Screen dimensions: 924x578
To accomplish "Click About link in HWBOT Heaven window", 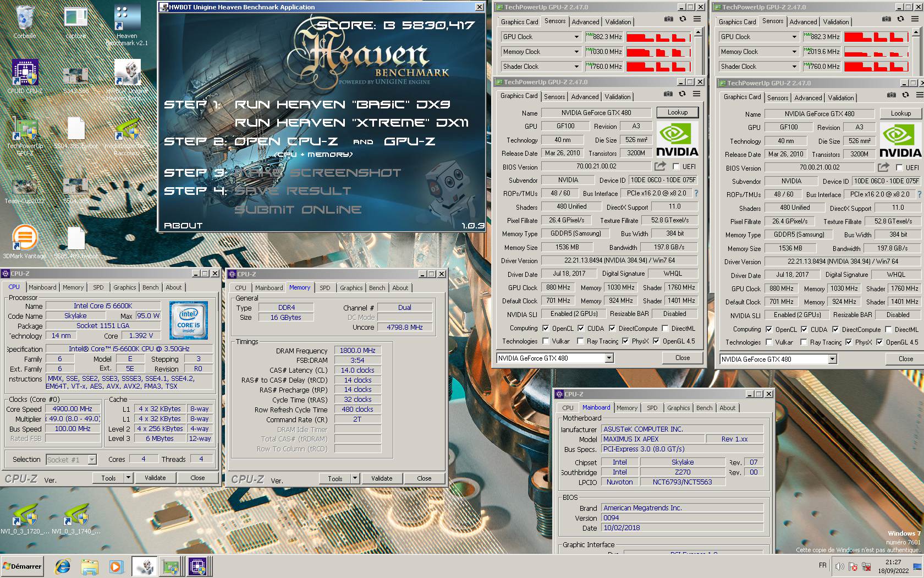I will 183,226.
